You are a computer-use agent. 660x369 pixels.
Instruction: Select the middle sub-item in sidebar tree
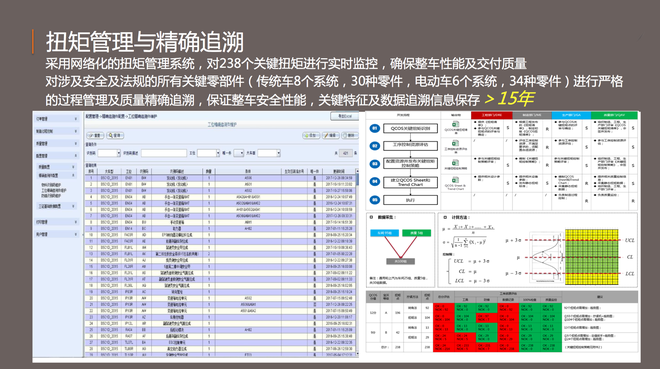pos(53,191)
